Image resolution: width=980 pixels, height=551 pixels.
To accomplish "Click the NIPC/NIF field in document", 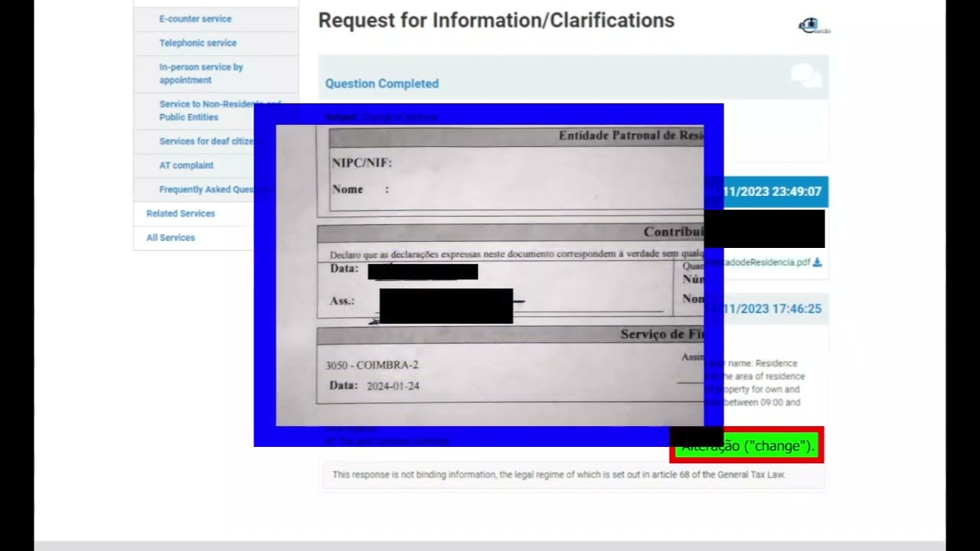I will [x=361, y=162].
